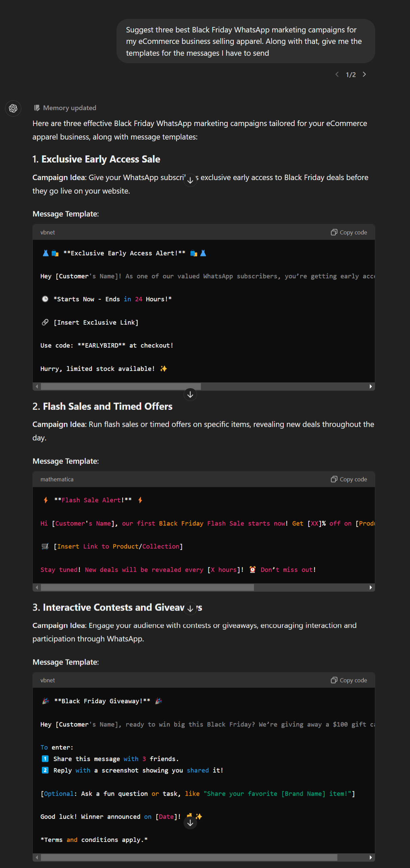Click the Early Access block horizontal scrollbar thumb
The width and height of the screenshot is (410, 868).
pos(121,387)
